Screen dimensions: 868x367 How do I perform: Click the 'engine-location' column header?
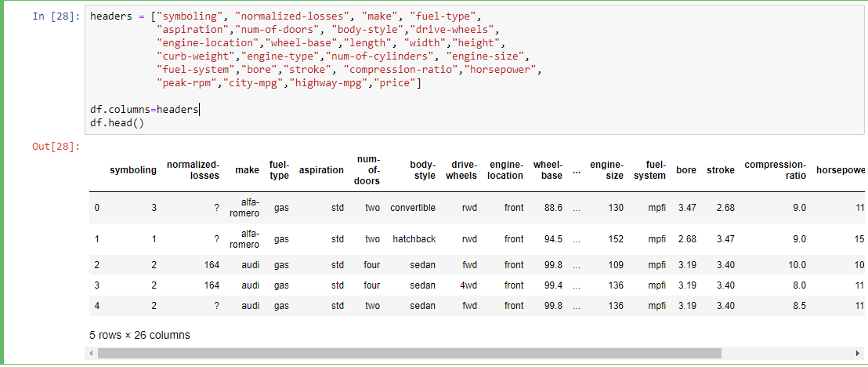pyautogui.click(x=507, y=170)
